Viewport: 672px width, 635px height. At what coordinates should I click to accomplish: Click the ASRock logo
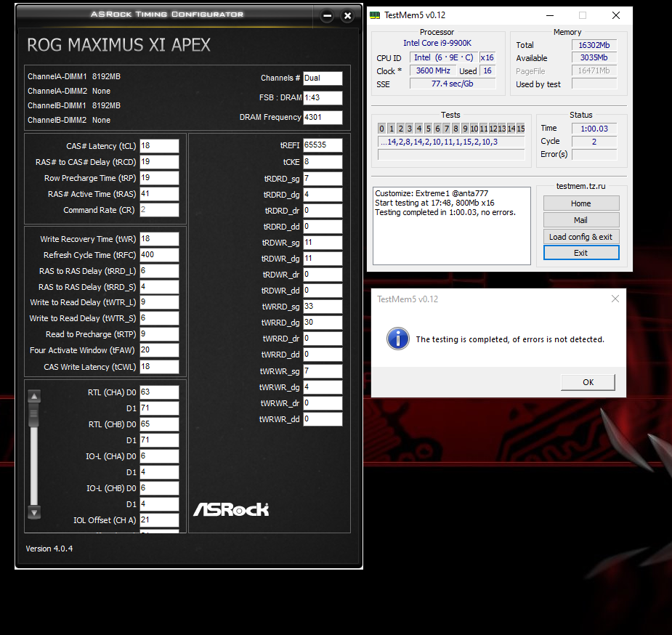click(x=231, y=509)
